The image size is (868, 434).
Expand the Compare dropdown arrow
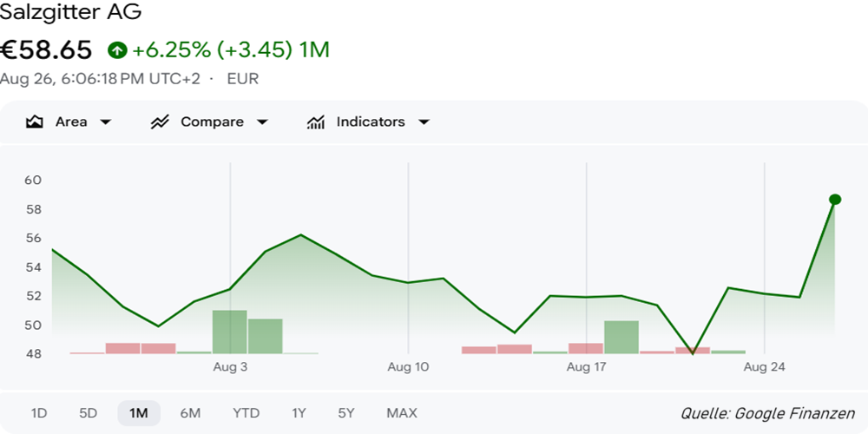point(262,122)
